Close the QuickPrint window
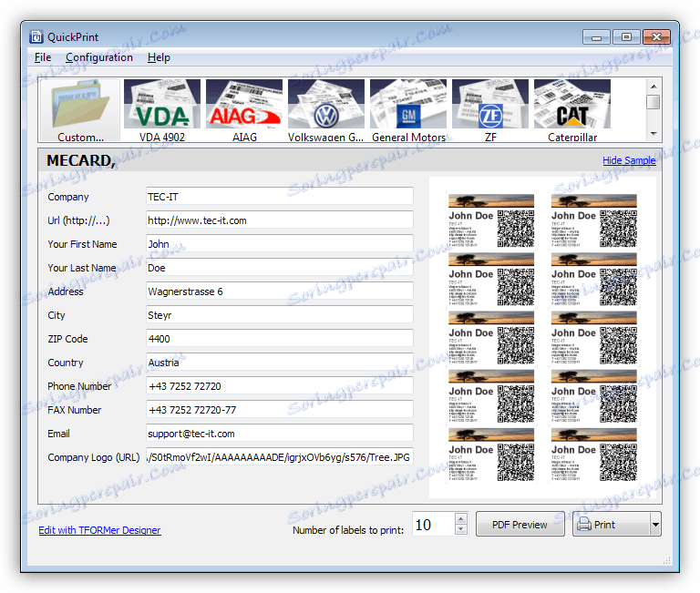 [656, 37]
